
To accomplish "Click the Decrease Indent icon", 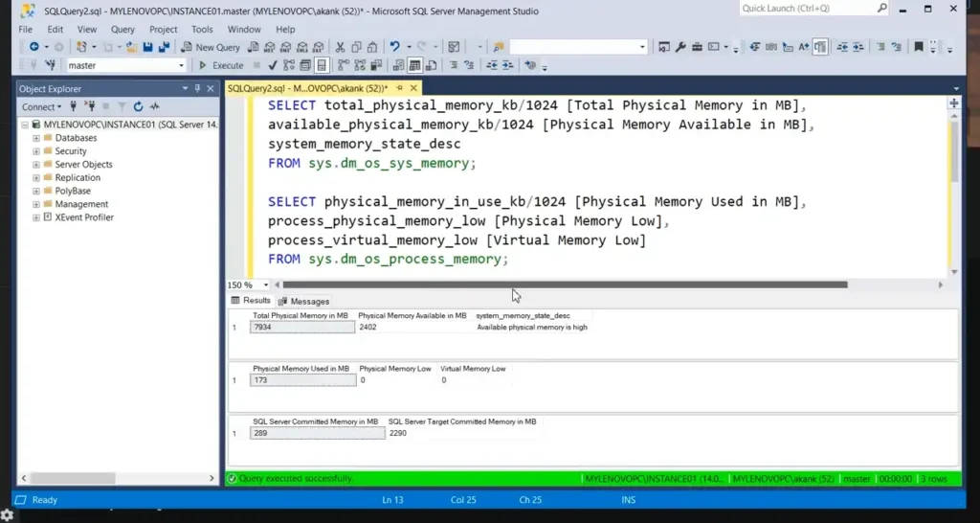I will click(x=492, y=65).
